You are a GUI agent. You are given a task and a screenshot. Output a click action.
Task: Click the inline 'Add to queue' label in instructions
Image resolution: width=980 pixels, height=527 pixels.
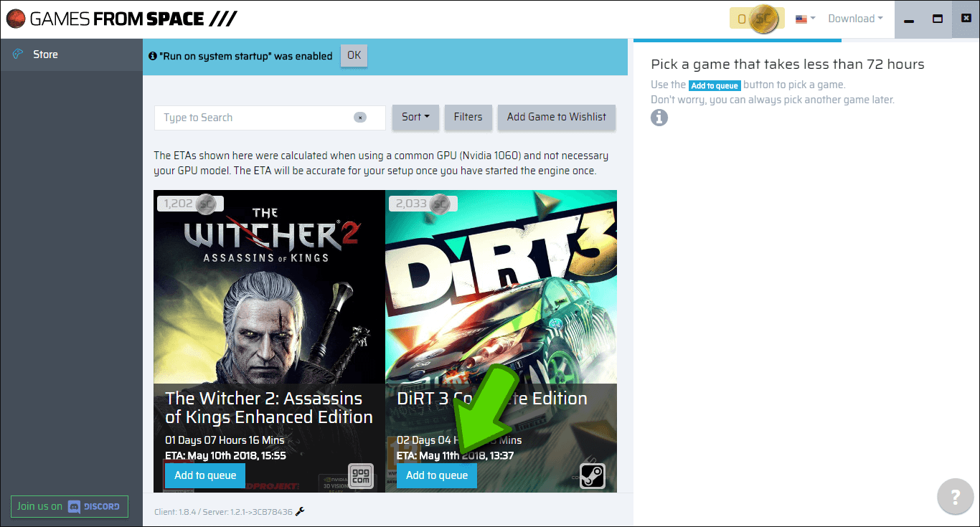714,85
